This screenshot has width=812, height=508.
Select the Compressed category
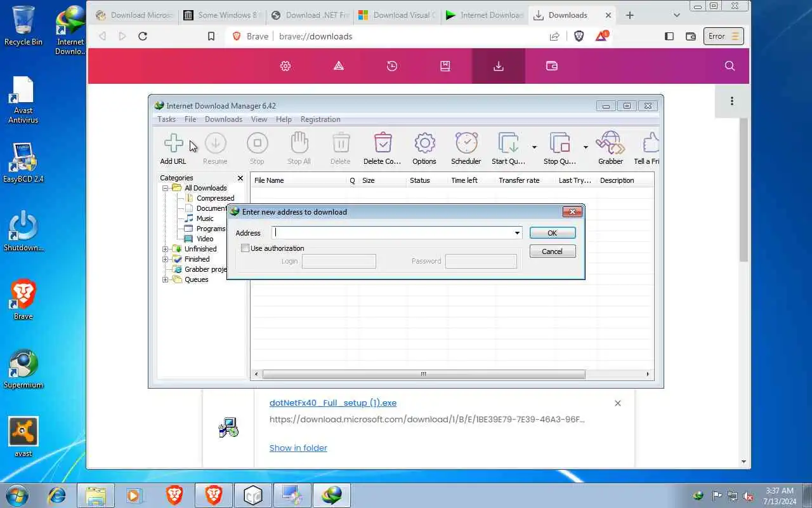coord(215,198)
